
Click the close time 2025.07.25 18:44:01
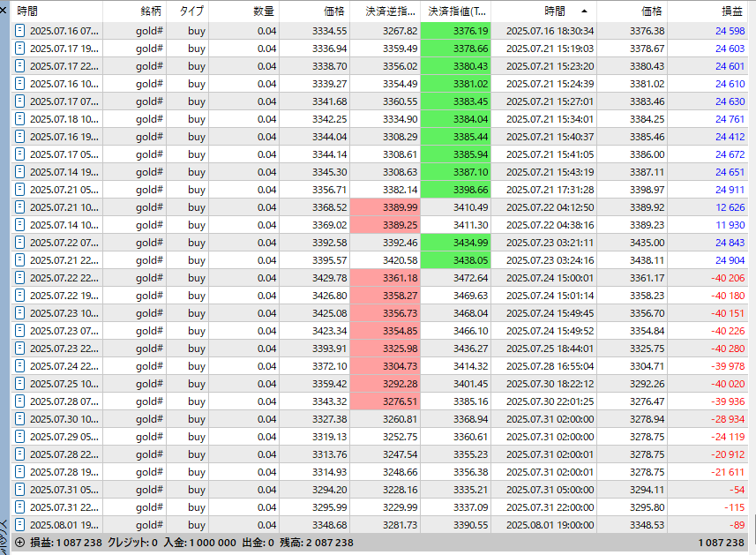pos(550,349)
